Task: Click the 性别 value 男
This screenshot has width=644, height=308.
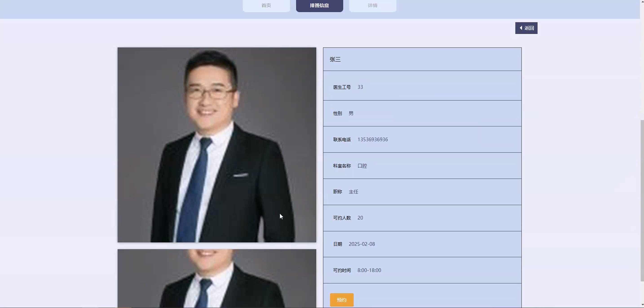Action: click(351, 114)
